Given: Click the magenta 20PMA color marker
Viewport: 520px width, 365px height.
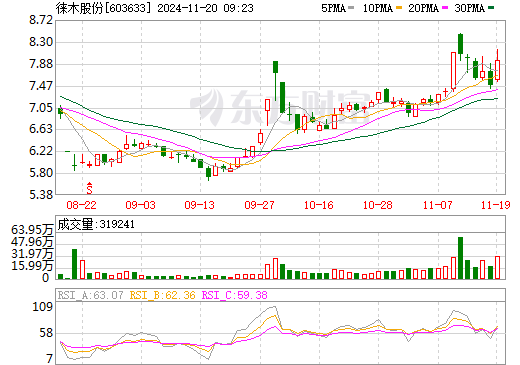Looking at the screenshot, I should pos(445,8).
